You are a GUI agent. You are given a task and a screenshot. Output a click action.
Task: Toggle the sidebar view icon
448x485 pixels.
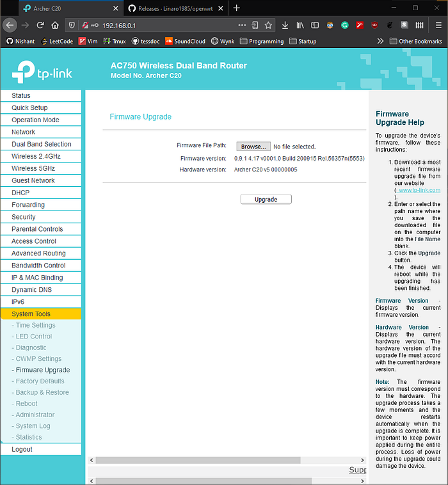coord(315,25)
